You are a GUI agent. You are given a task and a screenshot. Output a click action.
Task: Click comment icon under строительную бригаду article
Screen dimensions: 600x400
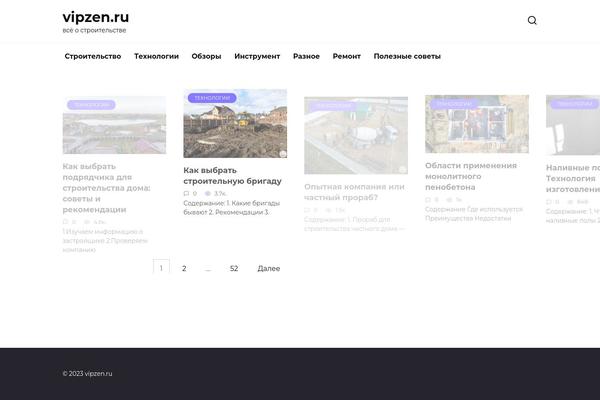point(186,193)
